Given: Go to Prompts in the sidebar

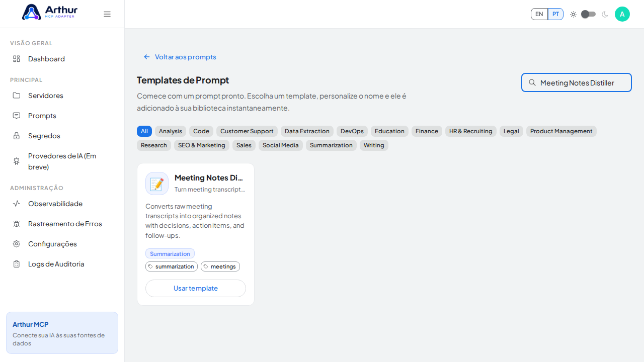Looking at the screenshot, I should pyautogui.click(x=62, y=116).
